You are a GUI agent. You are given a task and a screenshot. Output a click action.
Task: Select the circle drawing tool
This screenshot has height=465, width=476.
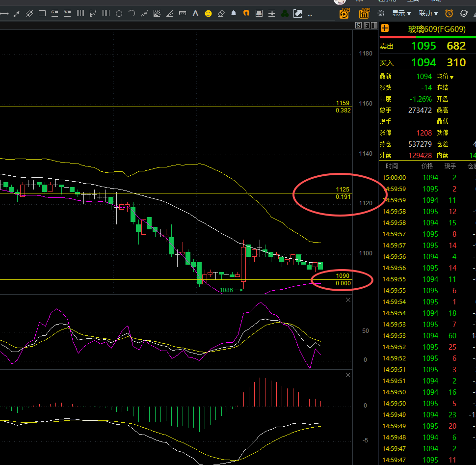tap(119, 14)
